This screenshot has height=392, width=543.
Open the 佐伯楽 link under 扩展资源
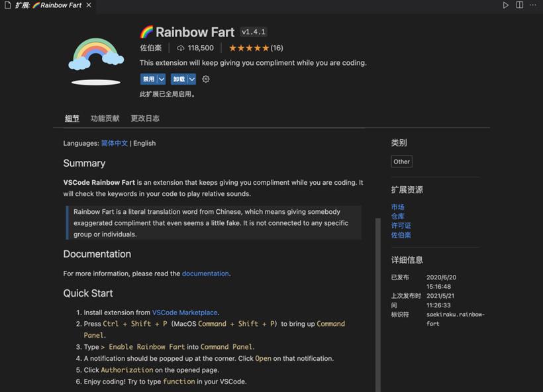(401, 235)
